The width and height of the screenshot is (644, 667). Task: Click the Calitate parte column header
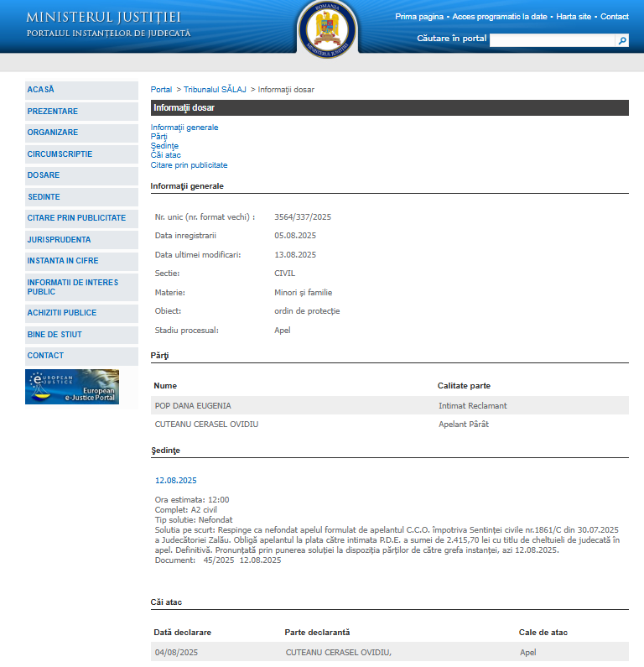pos(464,386)
